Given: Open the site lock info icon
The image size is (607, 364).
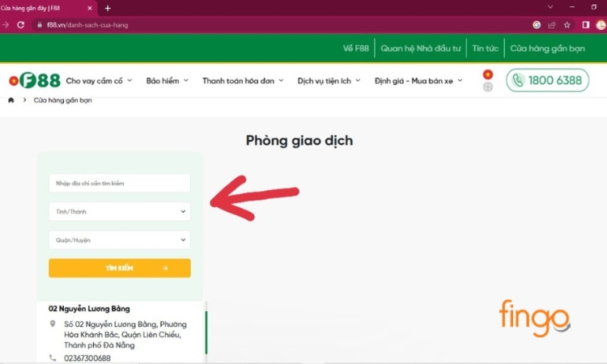Looking at the screenshot, I should click(x=40, y=25).
